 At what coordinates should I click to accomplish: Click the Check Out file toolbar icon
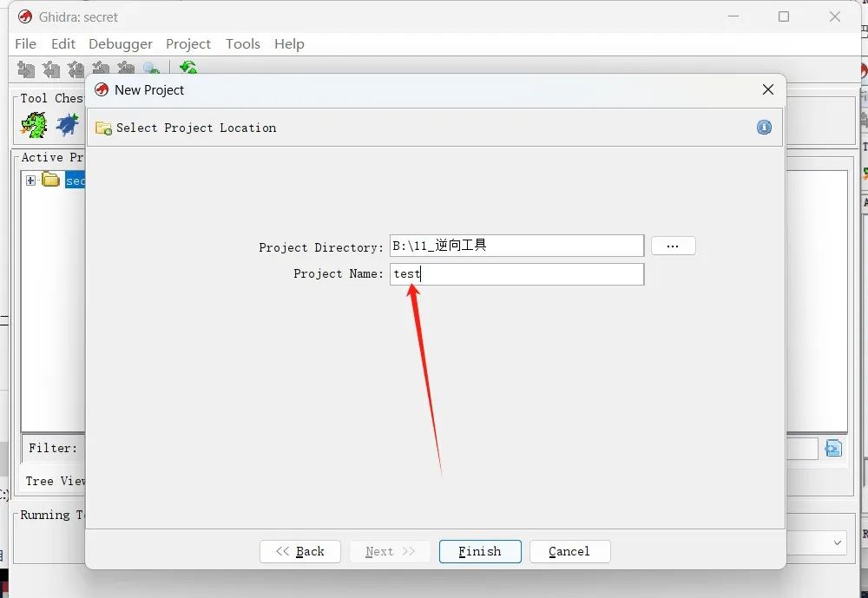pyautogui.click(x=51, y=69)
